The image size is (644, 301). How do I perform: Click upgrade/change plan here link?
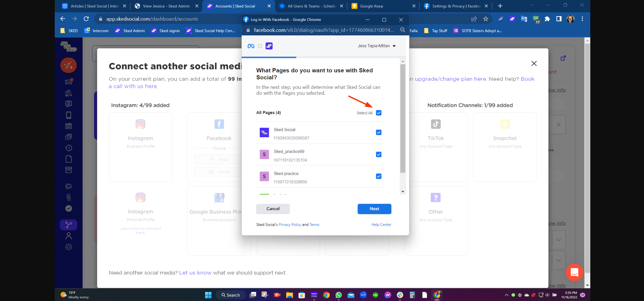(450, 79)
